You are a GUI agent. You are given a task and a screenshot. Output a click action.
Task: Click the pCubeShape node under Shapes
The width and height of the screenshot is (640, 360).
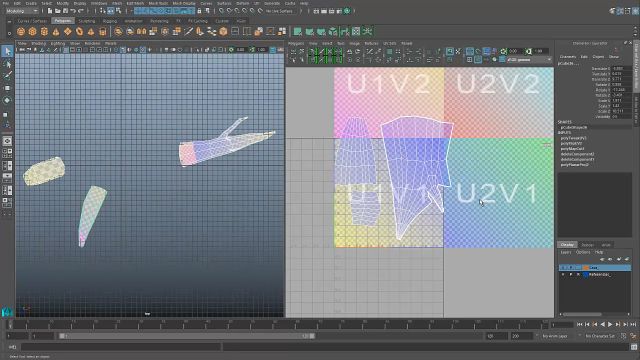pos(573,127)
